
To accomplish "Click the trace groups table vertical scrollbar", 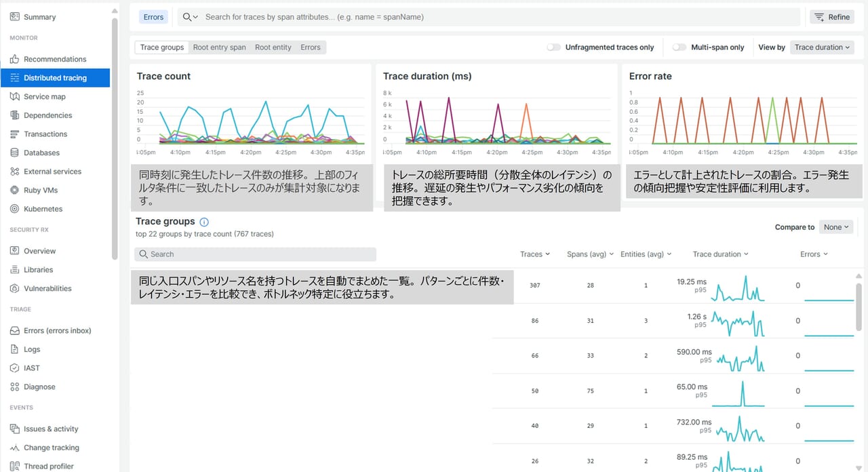I will click(x=860, y=312).
